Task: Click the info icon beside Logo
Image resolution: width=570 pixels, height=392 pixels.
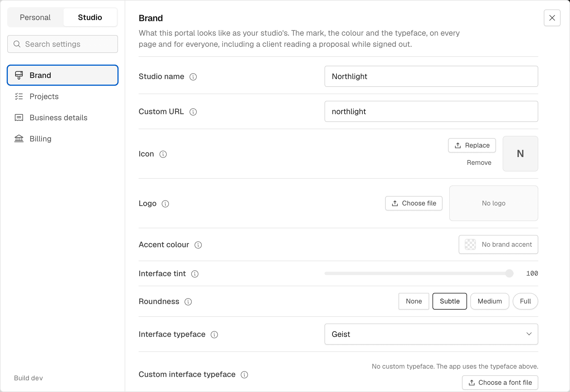Action: click(165, 204)
